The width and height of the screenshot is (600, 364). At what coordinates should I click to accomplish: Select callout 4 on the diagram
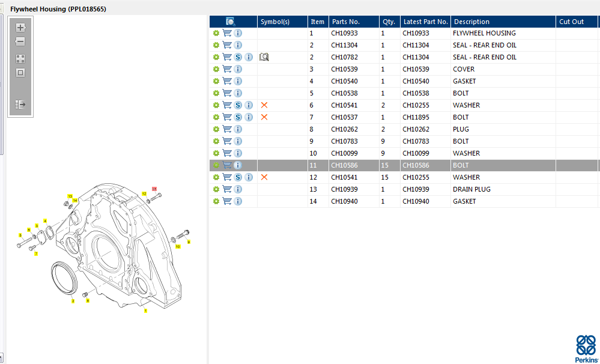(x=45, y=221)
